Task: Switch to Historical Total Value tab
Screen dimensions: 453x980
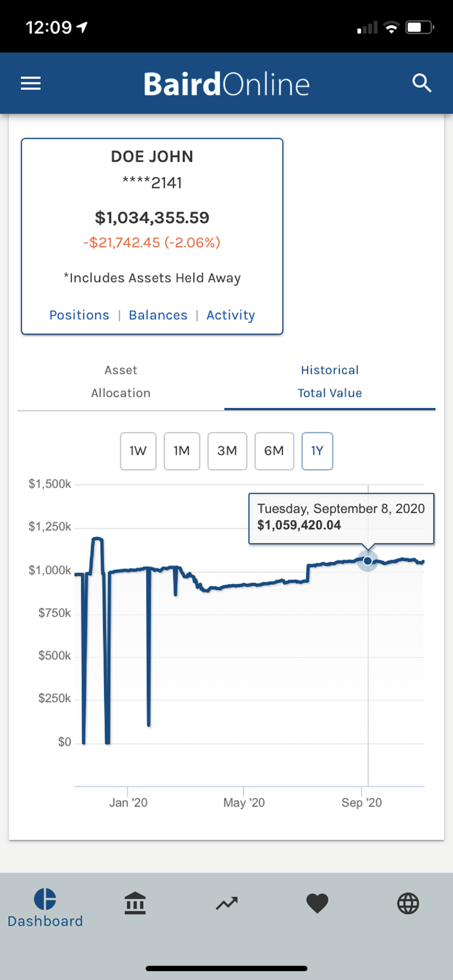Action: (329, 382)
